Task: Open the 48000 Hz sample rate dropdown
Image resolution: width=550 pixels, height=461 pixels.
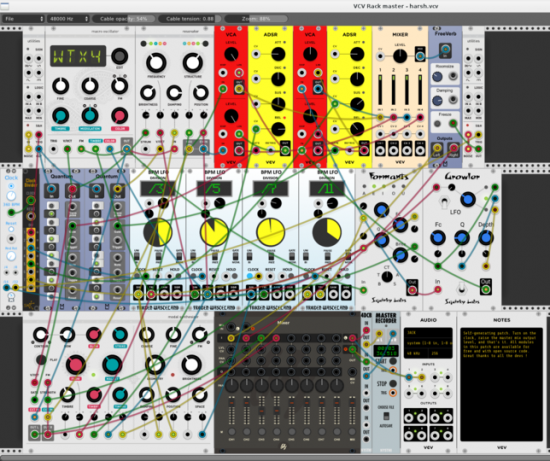Action: pyautogui.click(x=68, y=19)
